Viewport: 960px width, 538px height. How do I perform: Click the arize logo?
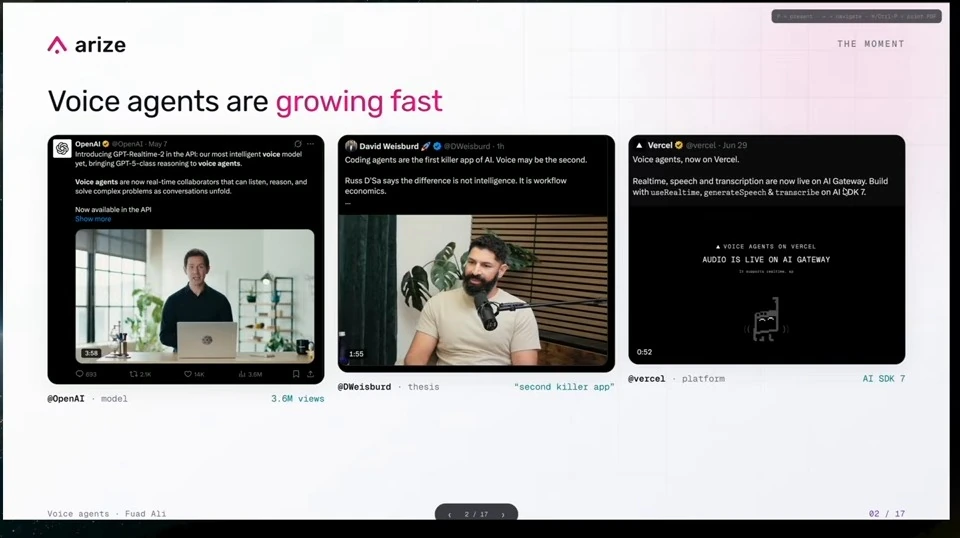click(86, 45)
